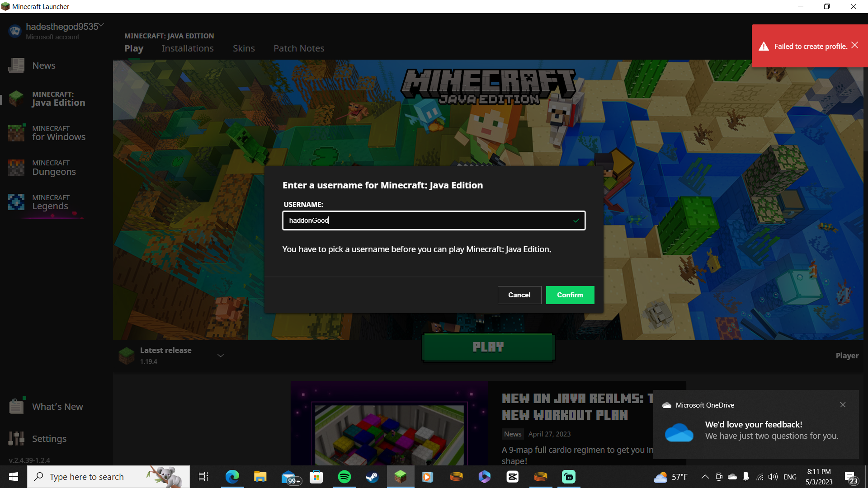This screenshot has height=488, width=868.
Task: Open Steam from the taskbar
Action: [372, 477]
